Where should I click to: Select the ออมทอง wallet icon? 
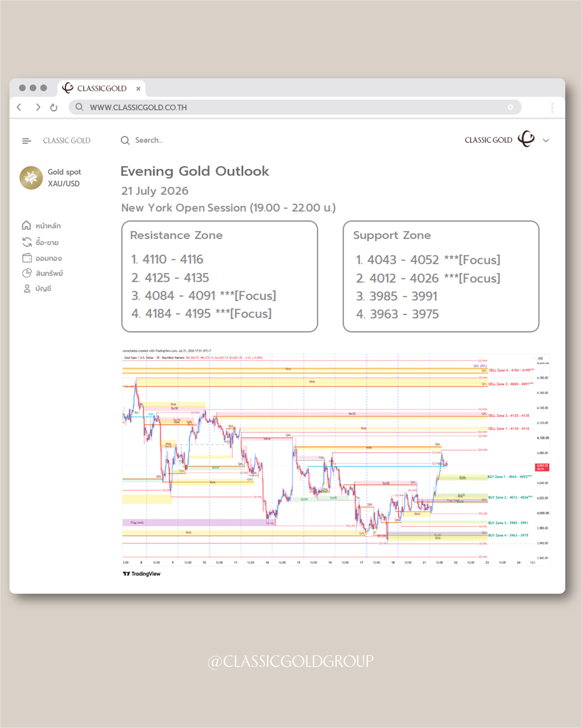(x=27, y=258)
